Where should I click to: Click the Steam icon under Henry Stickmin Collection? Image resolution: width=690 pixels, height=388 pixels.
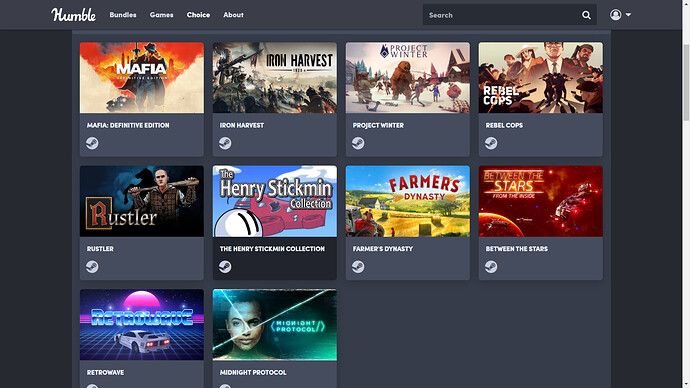click(225, 267)
